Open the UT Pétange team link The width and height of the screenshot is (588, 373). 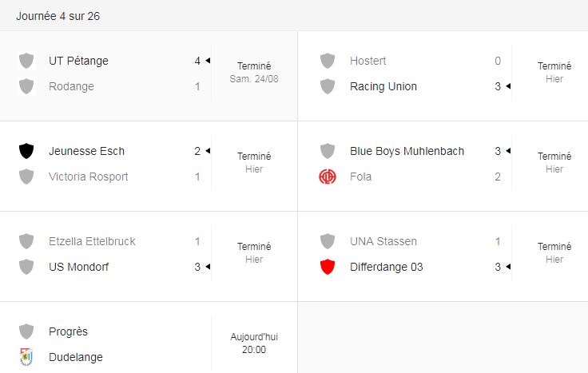pos(78,61)
